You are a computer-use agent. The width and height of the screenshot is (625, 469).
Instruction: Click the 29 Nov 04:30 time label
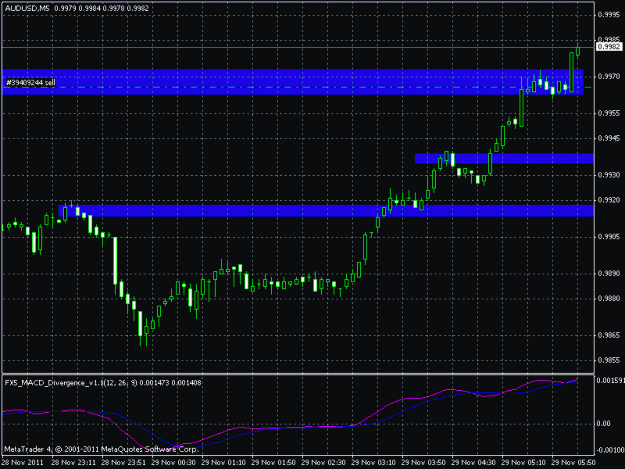[474, 463]
